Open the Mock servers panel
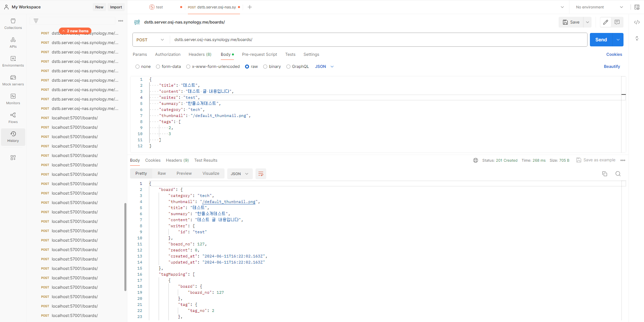Viewport: 644px width, 322px height. [13, 80]
